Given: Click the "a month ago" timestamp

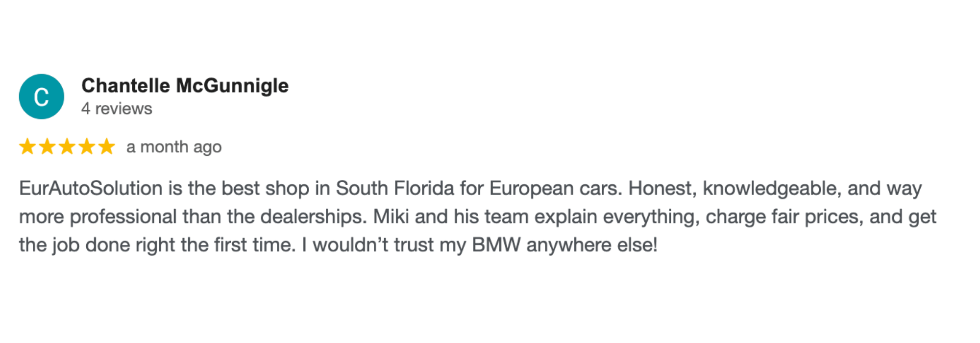Looking at the screenshot, I should (x=174, y=147).
